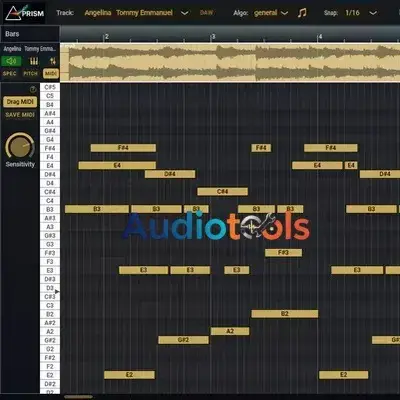Click the A#3 piano key

point(50,218)
